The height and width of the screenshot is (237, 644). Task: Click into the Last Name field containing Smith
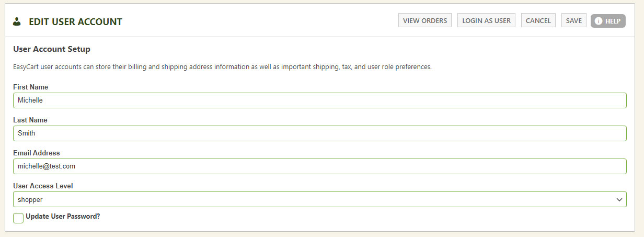[319, 133]
